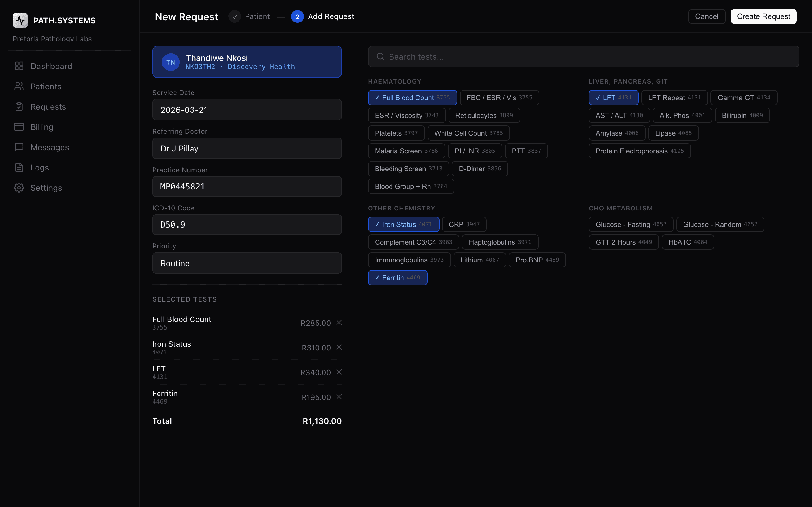Viewport: 812px width, 507px height.
Task: Enable the Malaria Screen test
Action: pyautogui.click(x=406, y=151)
